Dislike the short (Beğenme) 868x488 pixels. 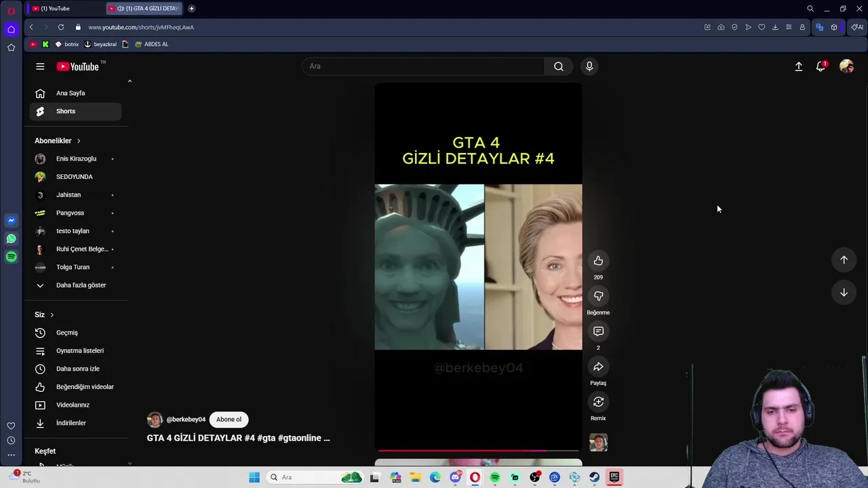(x=598, y=296)
